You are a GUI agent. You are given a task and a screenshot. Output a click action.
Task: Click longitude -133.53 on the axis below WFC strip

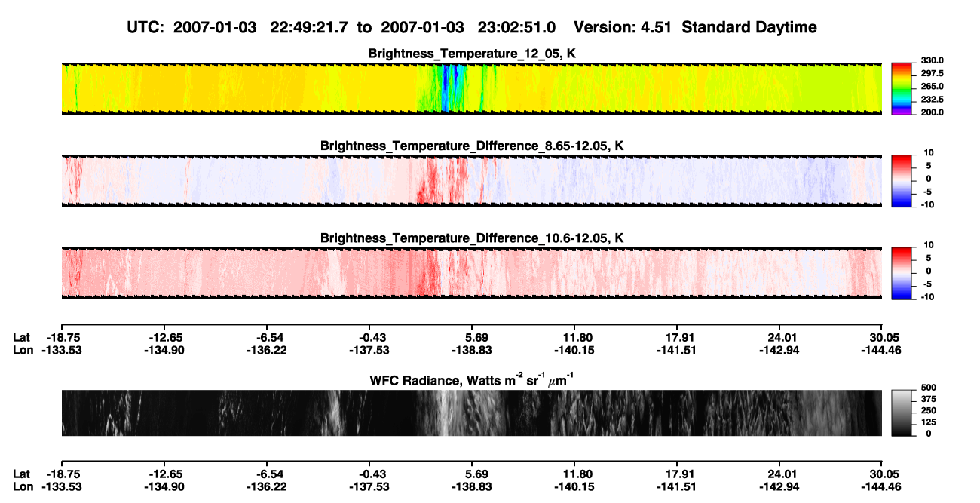(61, 486)
